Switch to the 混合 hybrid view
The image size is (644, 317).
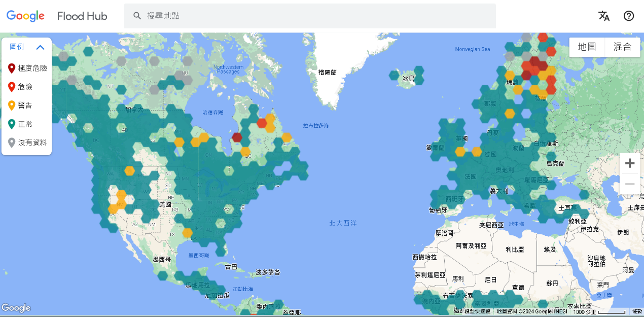pyautogui.click(x=623, y=47)
